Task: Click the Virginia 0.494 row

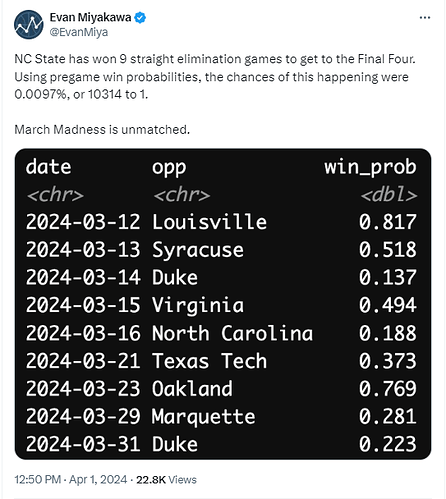Action: point(221,305)
